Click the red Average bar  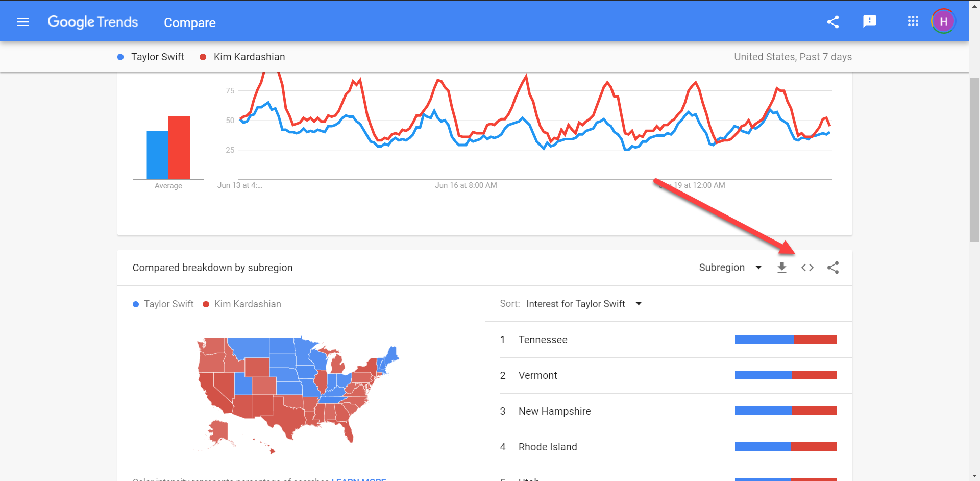pyautogui.click(x=179, y=147)
